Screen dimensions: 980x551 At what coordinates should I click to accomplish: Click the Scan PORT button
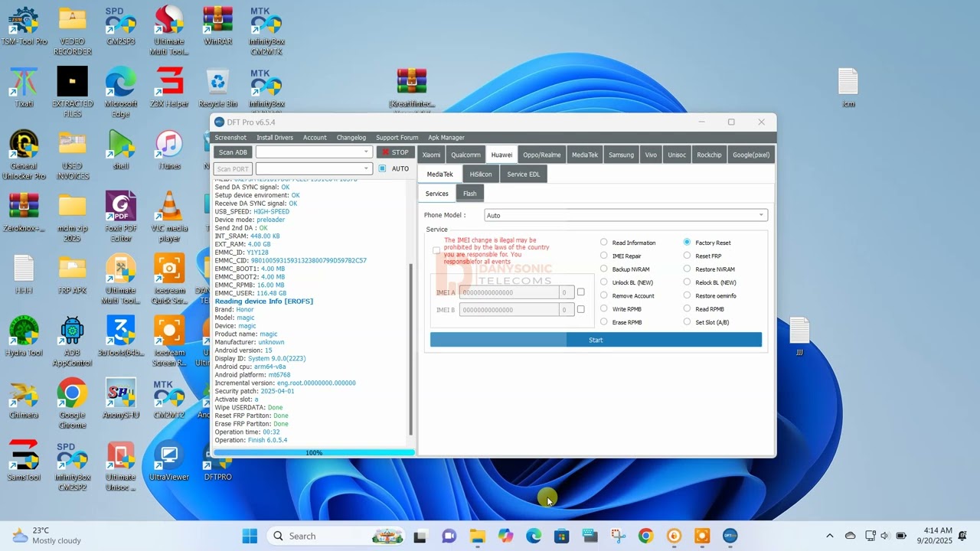(x=233, y=169)
